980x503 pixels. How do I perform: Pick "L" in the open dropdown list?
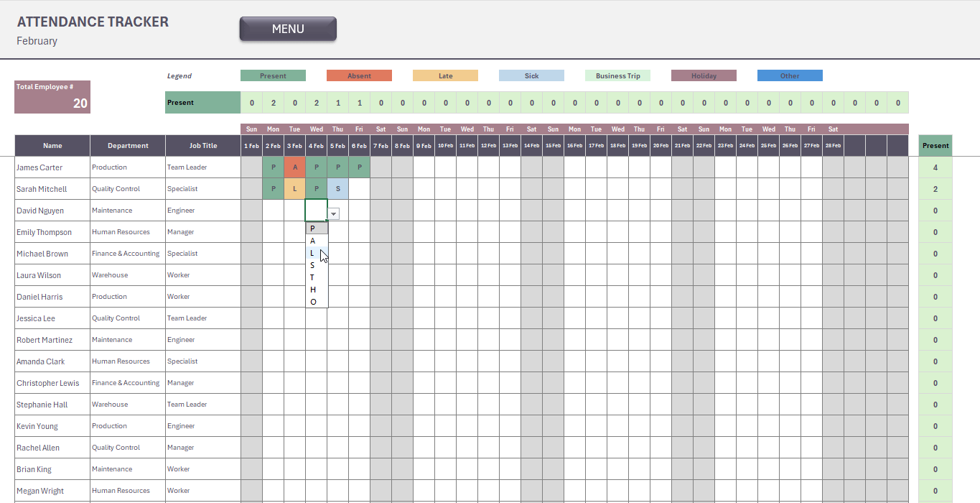point(317,253)
